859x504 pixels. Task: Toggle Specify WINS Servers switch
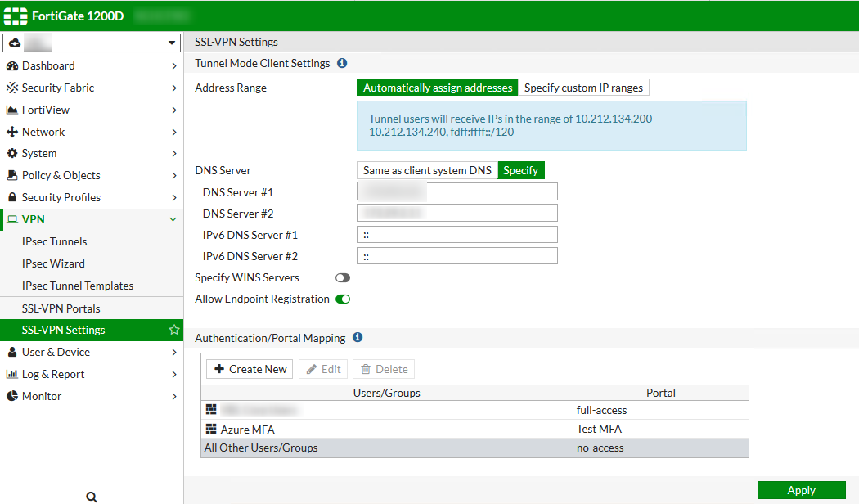tap(343, 277)
